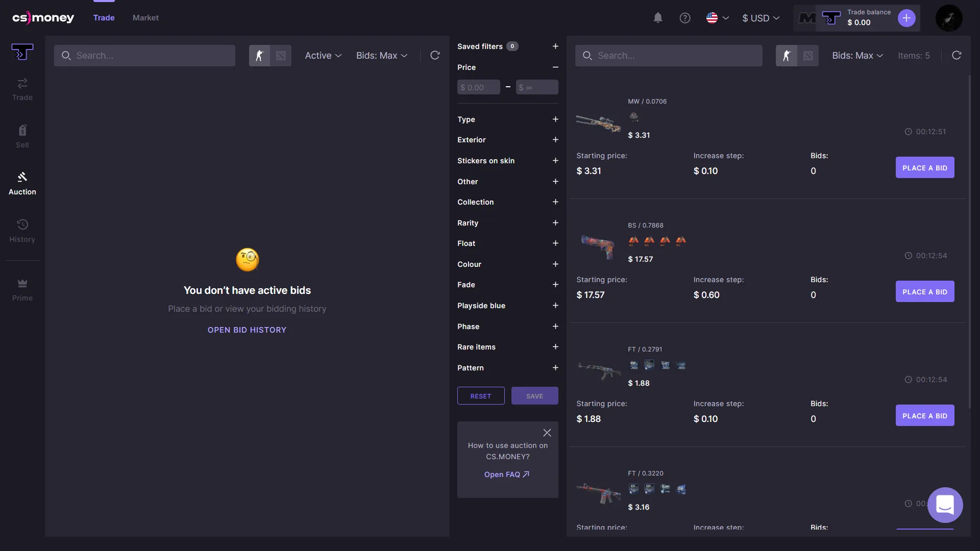Click the help question mark icon

tap(685, 17)
